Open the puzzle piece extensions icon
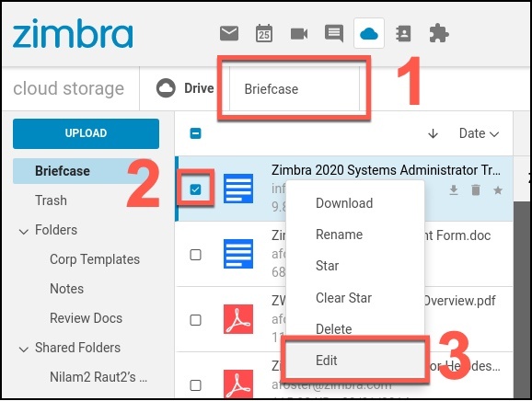This screenshot has width=532, height=401. [x=439, y=33]
